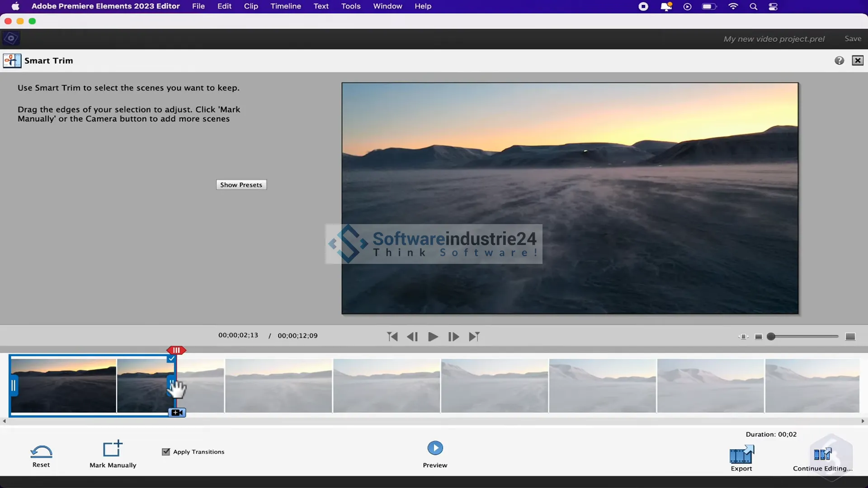The image size is (868, 488).
Task: Click the red playhead marker
Action: [x=176, y=350]
